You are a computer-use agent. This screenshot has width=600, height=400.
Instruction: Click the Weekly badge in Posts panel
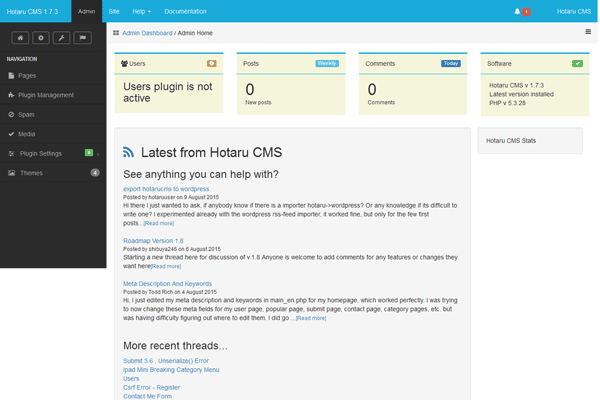[x=327, y=63]
